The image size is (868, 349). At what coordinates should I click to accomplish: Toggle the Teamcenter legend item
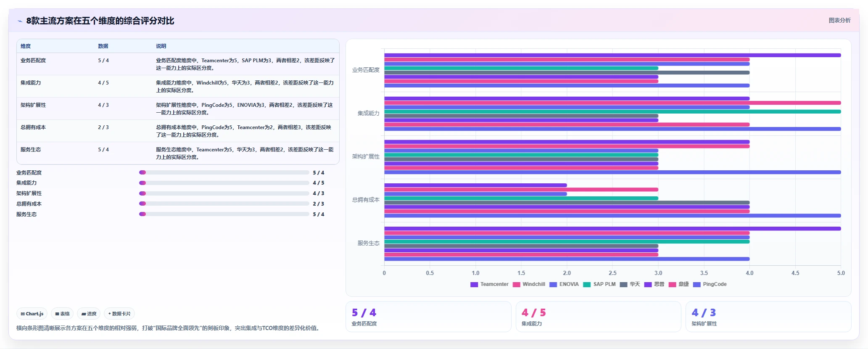(489, 284)
